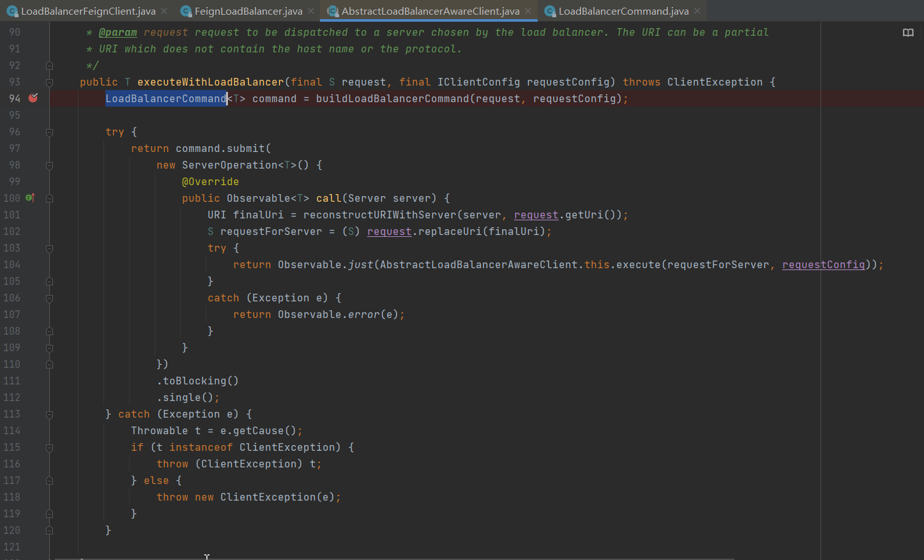This screenshot has width=924, height=560.
Task: Click fold end marker at line 105
Action: pos(49,281)
